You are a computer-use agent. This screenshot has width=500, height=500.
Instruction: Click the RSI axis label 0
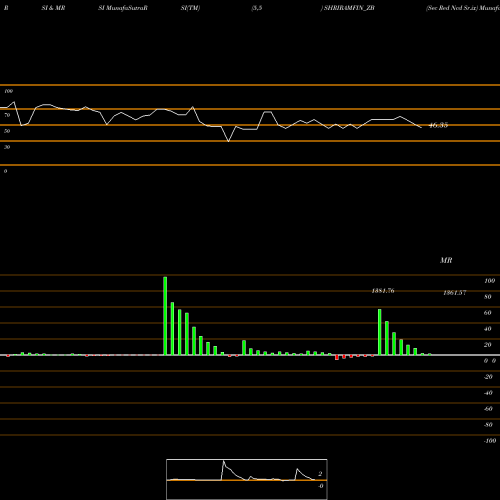point(5,171)
